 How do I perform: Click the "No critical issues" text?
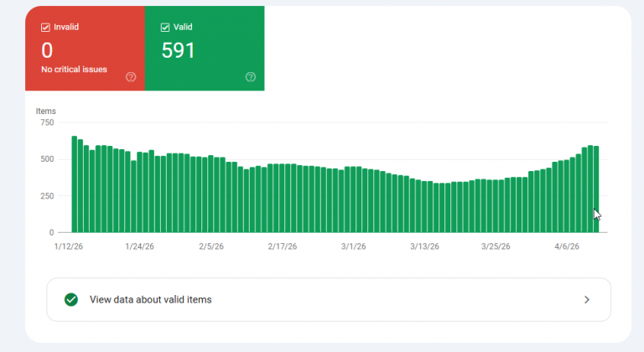[74, 70]
